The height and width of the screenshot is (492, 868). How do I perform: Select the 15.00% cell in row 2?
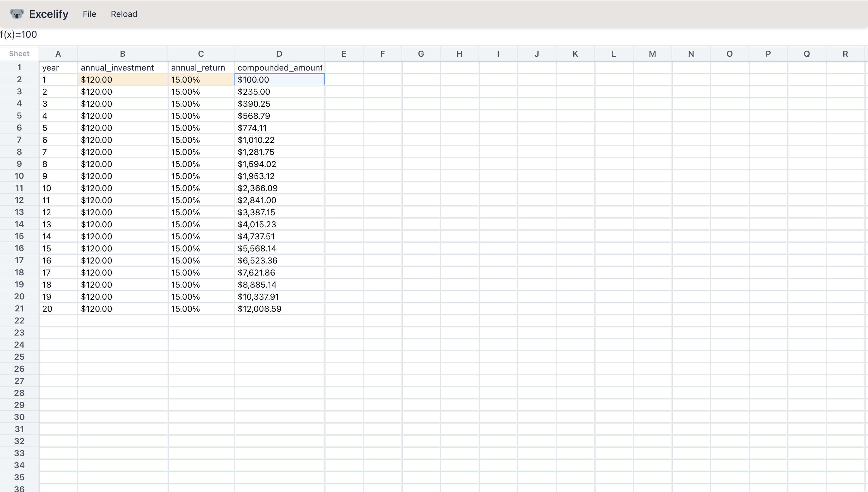pyautogui.click(x=201, y=80)
